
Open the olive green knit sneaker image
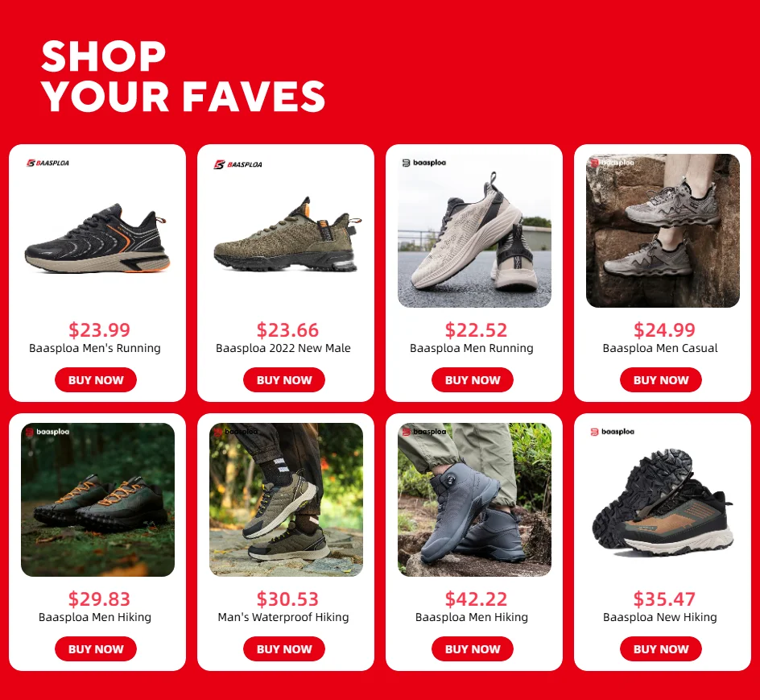[287, 234]
